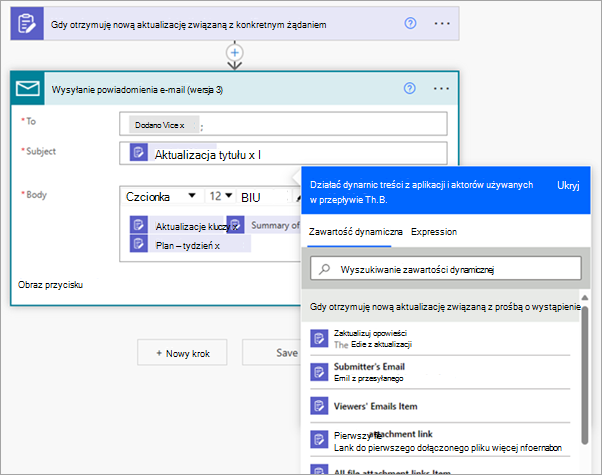Click the 'Zaktualizuj opowieści' item icon

coord(319,338)
